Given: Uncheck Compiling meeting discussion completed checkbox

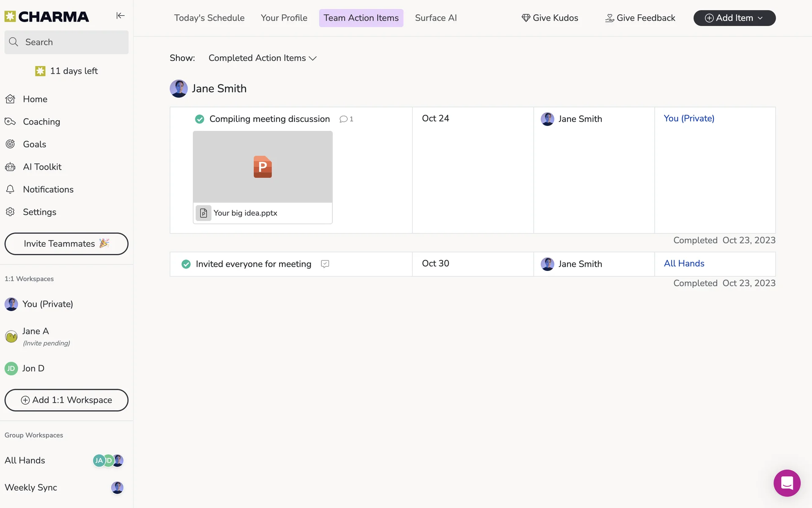Looking at the screenshot, I should [x=200, y=119].
